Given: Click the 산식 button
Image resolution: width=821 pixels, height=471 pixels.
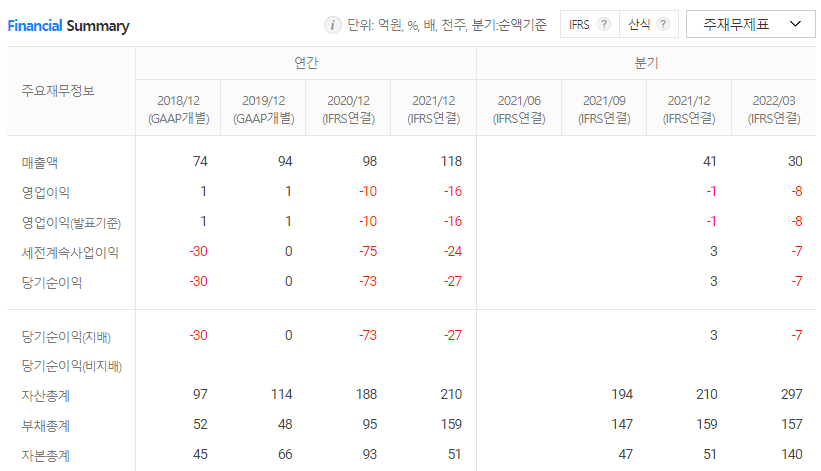Looking at the screenshot, I should click(649, 24).
